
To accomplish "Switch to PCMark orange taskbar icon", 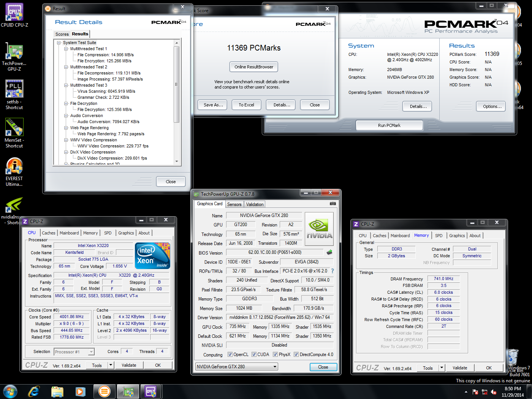I will 104,391.
